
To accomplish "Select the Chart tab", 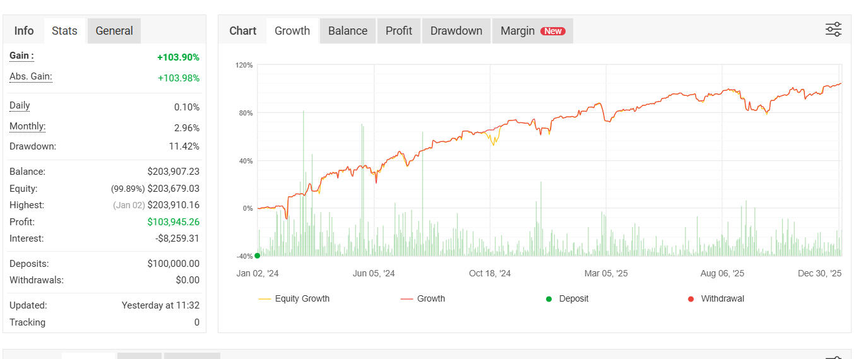I will tap(243, 31).
